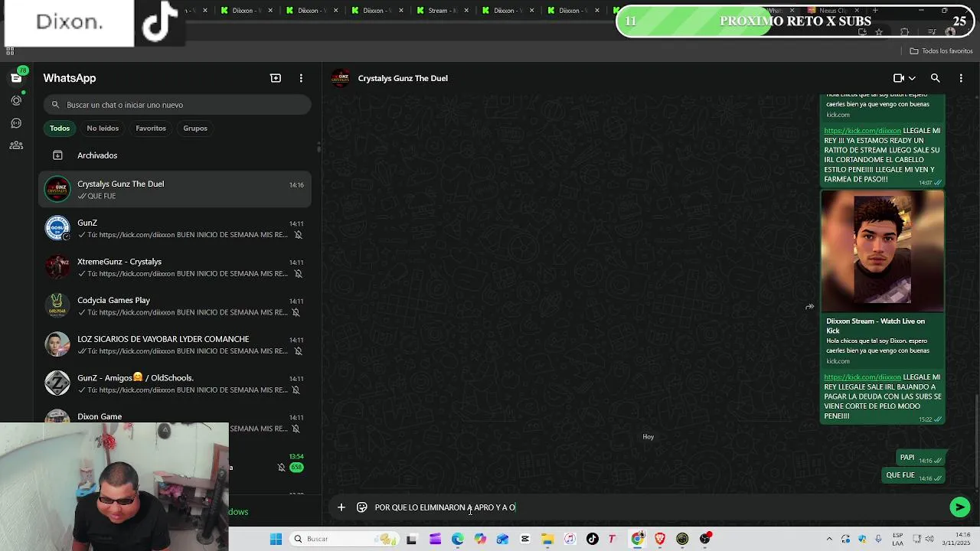
Task: Open Copilot from the taskbar
Action: tap(480, 540)
